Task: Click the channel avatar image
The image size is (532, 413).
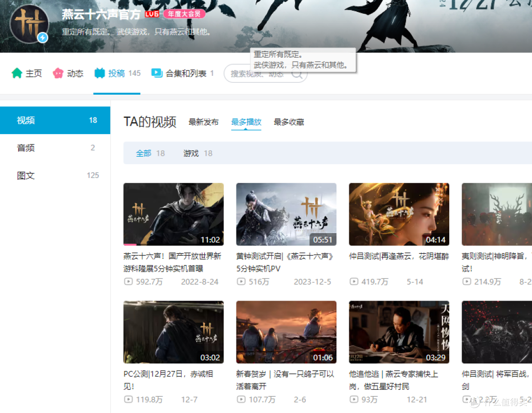Action: [29, 24]
